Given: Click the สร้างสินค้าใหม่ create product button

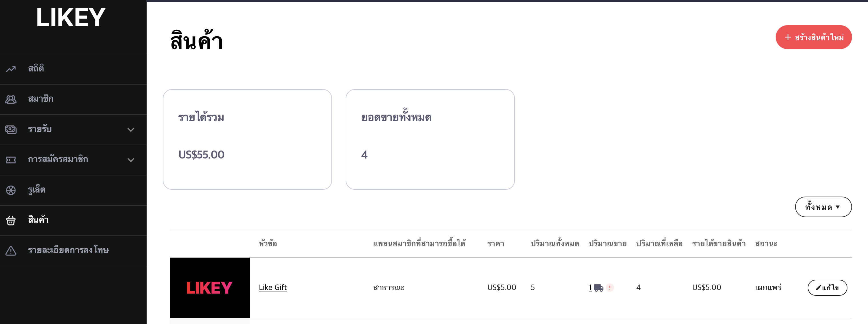Looking at the screenshot, I should 813,37.
